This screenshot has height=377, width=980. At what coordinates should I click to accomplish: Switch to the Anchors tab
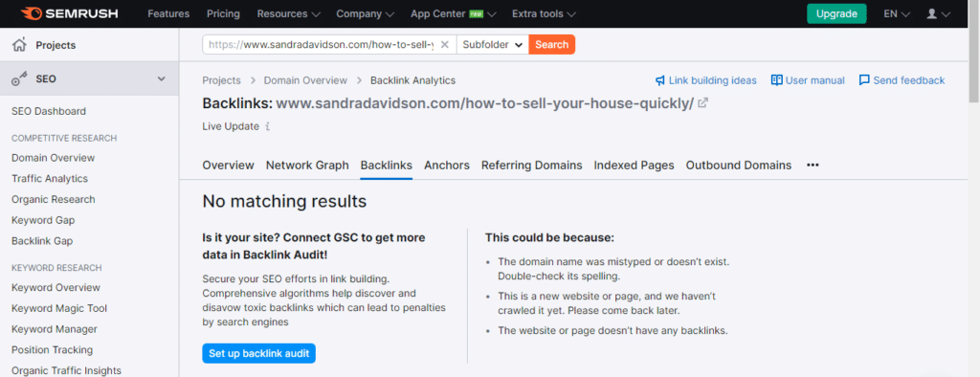(x=447, y=165)
